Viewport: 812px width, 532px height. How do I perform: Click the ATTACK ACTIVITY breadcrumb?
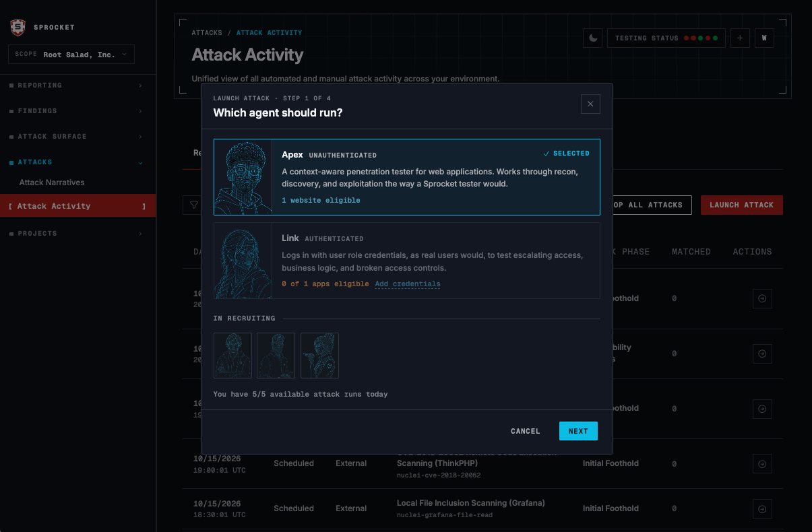(x=270, y=33)
